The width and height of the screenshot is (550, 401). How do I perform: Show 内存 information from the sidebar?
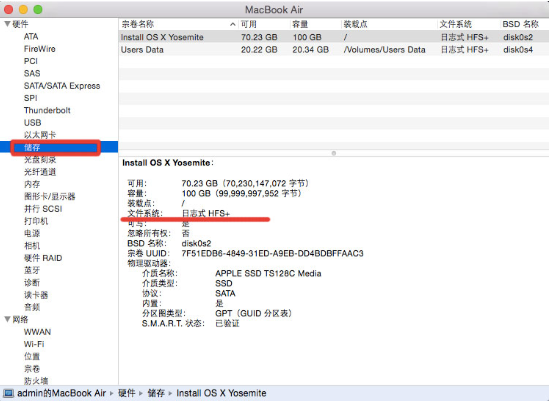[x=32, y=184]
